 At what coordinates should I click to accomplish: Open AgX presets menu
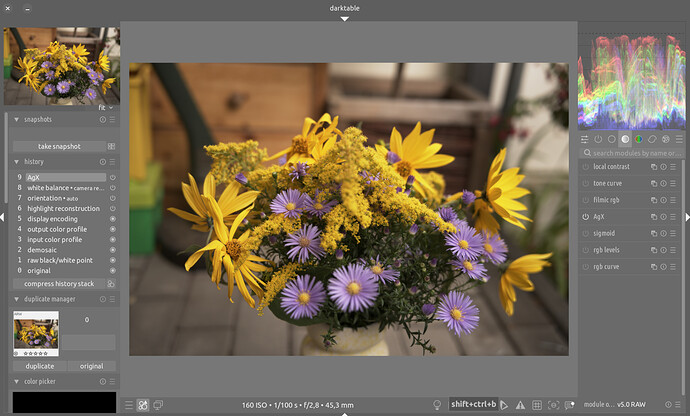673,217
